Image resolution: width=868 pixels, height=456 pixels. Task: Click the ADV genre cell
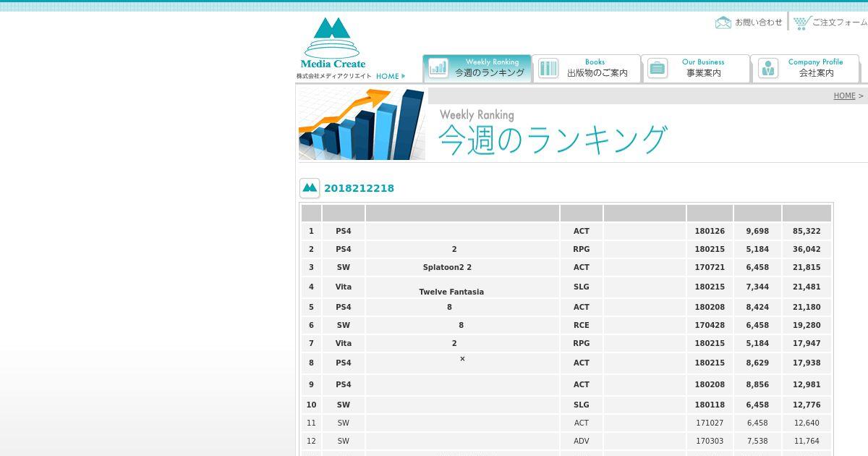[582, 441]
